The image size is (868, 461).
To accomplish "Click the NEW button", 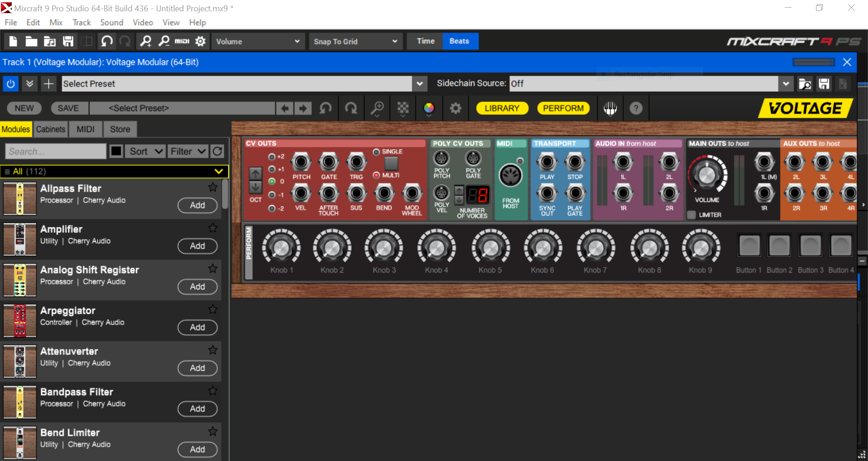I will coord(24,108).
